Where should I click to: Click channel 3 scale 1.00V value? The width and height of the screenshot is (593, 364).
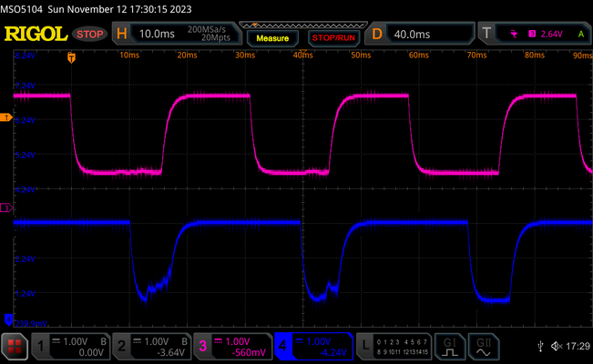(238, 341)
